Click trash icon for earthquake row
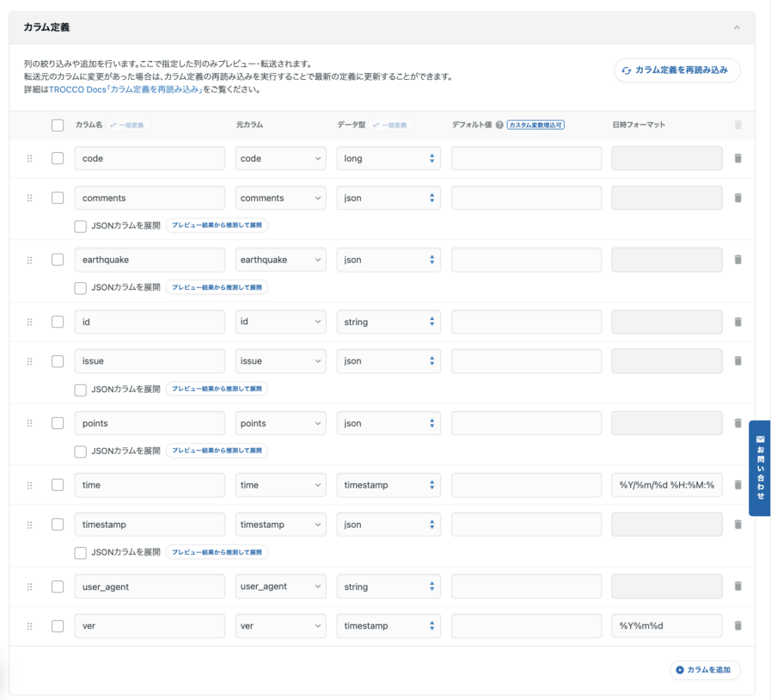This screenshot has width=771, height=700. tap(738, 260)
